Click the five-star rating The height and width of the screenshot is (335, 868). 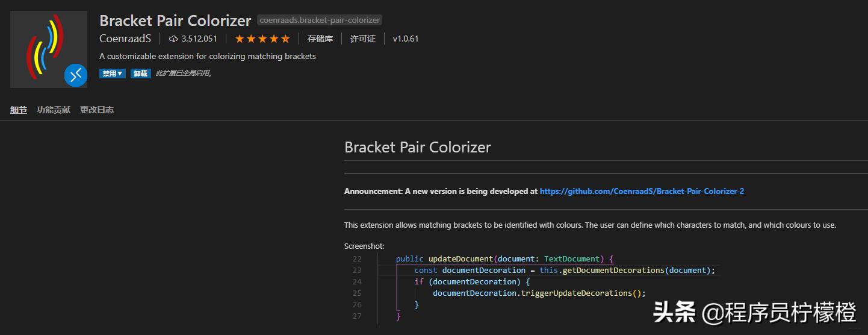[262, 39]
